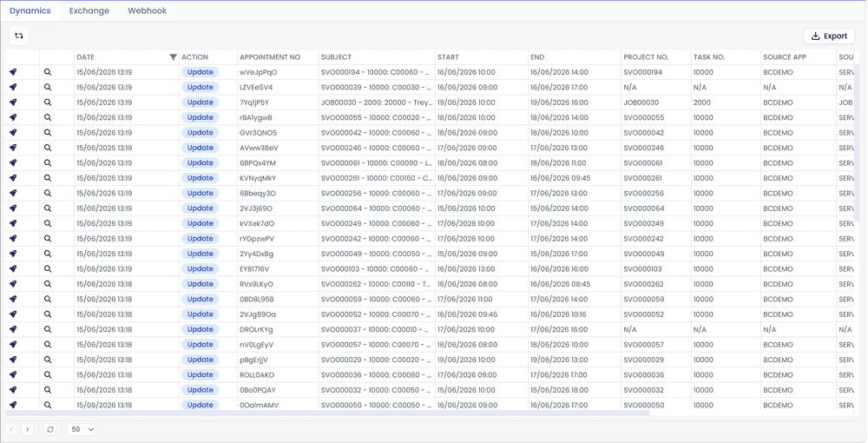This screenshot has width=868, height=443.
Task: Click rocket icon in 0BD8L95B row
Action: (13, 299)
